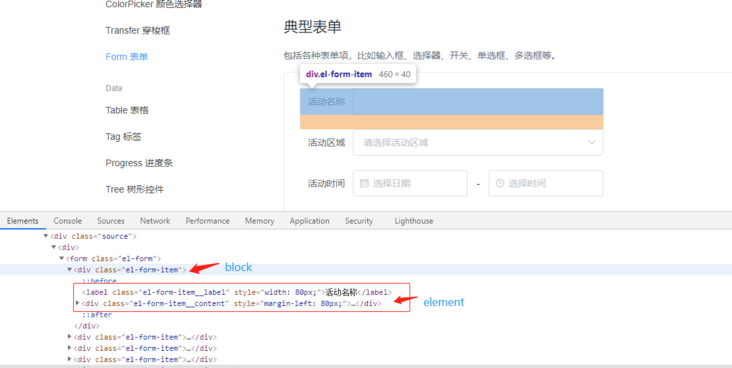
Task: Open the Sources tab
Action: click(111, 221)
